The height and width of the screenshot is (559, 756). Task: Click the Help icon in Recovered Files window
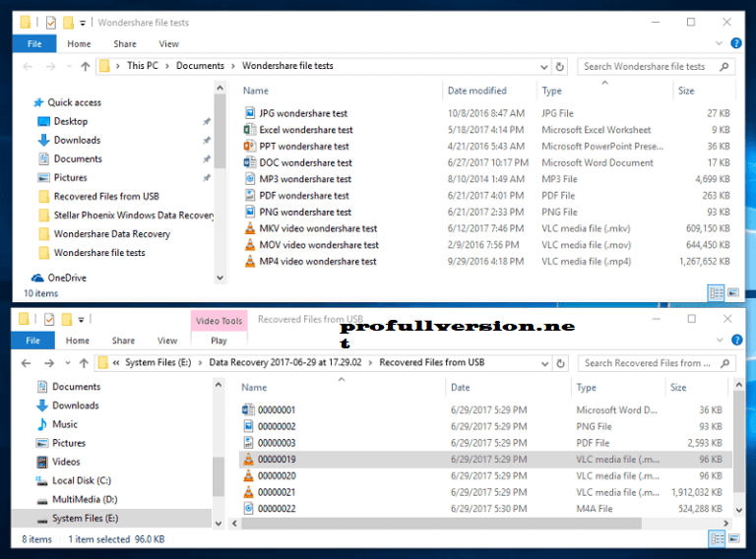737,341
